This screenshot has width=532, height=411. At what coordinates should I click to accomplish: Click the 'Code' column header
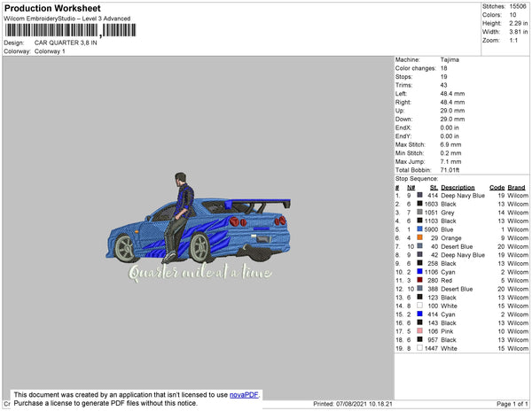(x=497, y=188)
